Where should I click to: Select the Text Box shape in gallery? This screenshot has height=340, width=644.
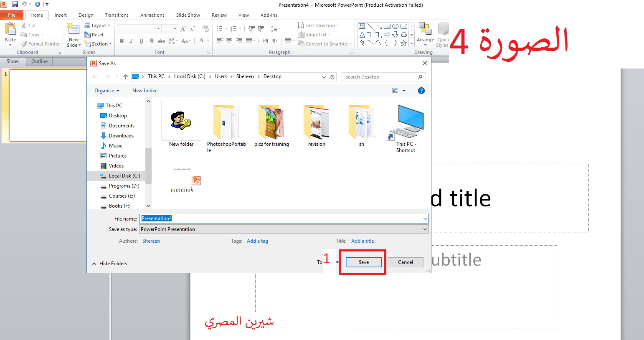tap(362, 26)
